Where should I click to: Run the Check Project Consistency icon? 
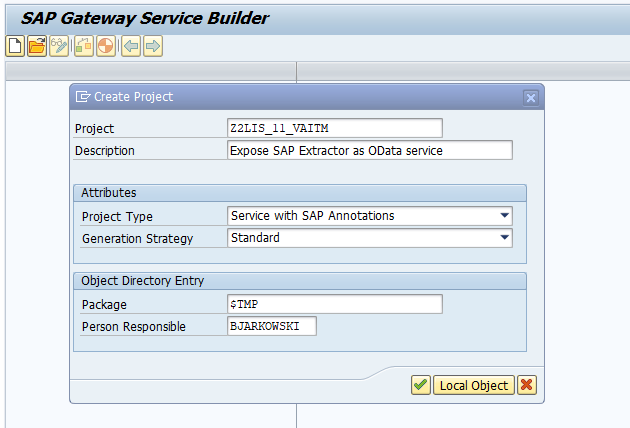[84, 46]
